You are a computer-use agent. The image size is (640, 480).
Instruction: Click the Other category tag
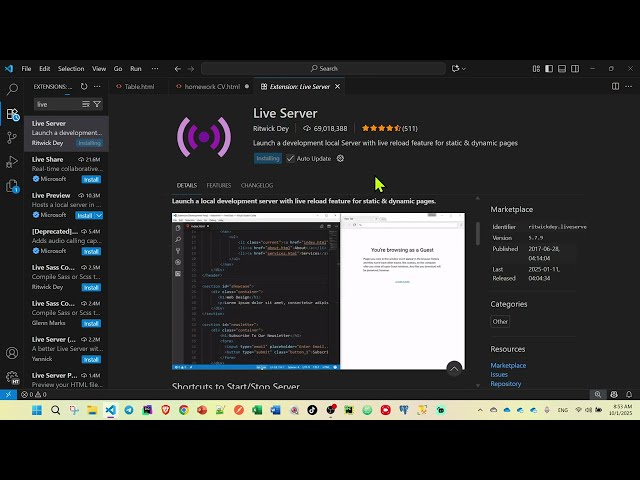[500, 322]
